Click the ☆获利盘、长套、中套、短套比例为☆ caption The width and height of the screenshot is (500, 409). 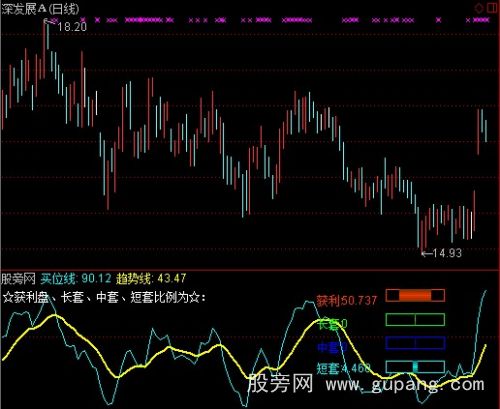click(104, 297)
